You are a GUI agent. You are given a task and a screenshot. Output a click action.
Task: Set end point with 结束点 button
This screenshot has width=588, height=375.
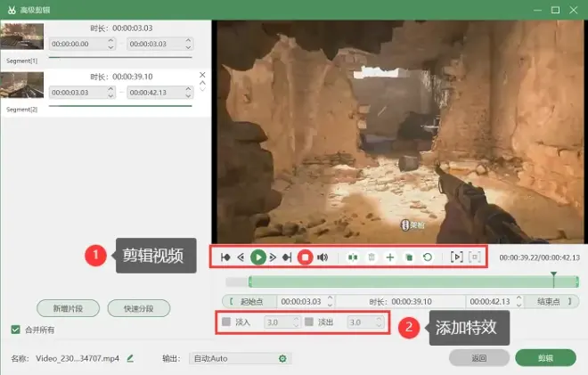[551, 301]
